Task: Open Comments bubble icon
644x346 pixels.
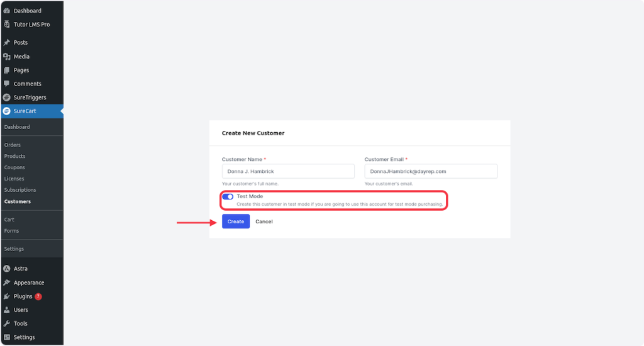Action: pos(6,84)
